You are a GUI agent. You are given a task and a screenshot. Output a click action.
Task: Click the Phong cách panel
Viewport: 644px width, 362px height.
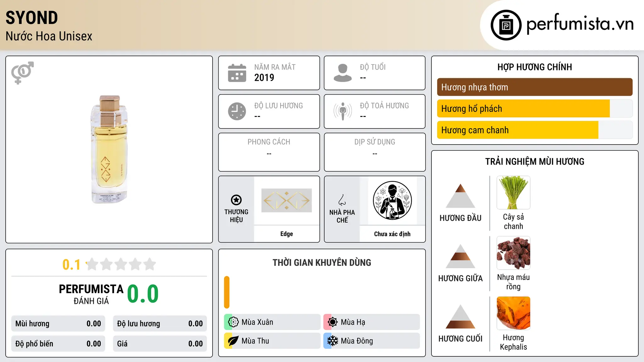click(x=269, y=152)
